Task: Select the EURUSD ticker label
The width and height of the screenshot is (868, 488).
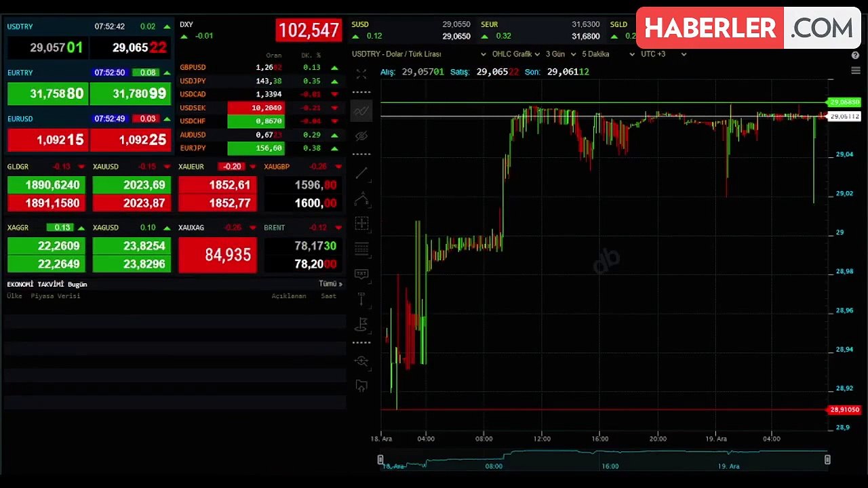Action: pos(20,119)
